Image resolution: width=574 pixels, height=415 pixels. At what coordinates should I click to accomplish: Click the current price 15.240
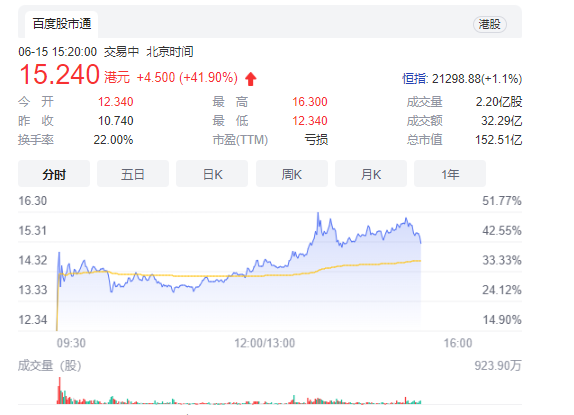point(59,75)
